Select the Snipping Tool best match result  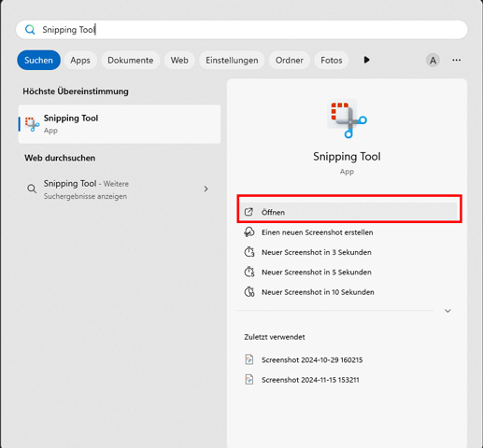pyautogui.click(x=120, y=124)
